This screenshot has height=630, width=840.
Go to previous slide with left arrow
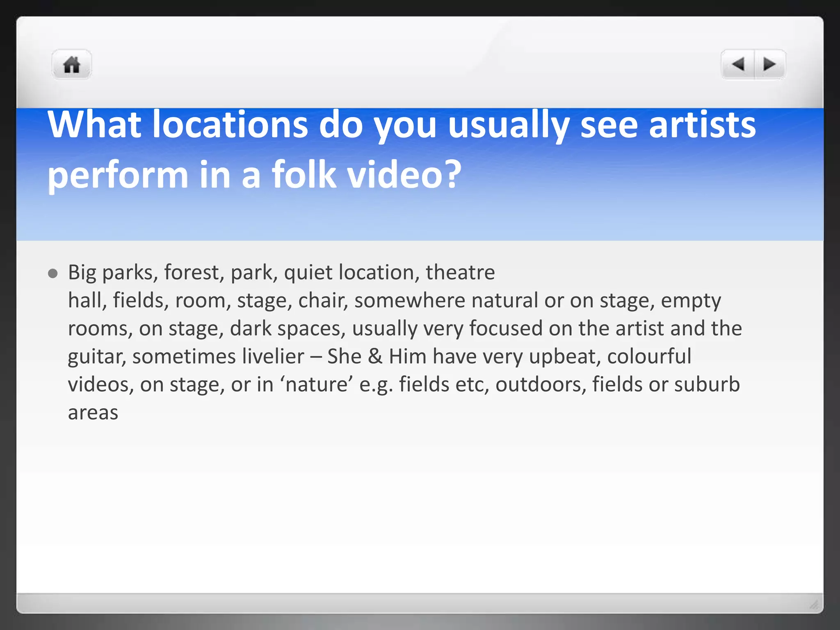(x=738, y=64)
